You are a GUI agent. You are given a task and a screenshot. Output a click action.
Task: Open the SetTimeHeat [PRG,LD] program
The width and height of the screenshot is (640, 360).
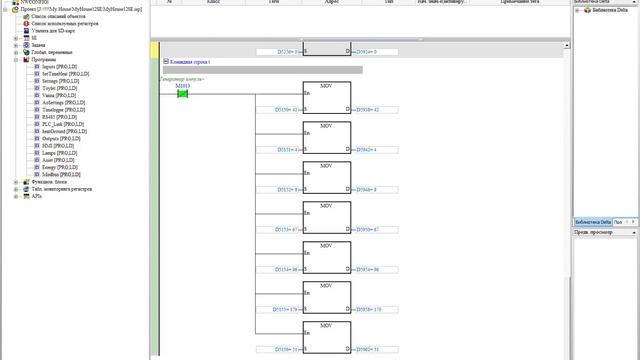click(65, 74)
